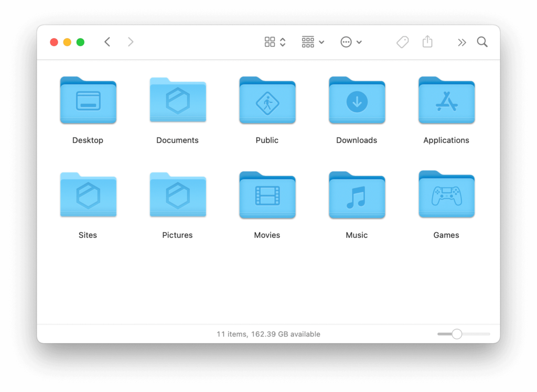Screen dimensions: 537x392
Task: Click the search magnifier icon
Action: click(482, 42)
